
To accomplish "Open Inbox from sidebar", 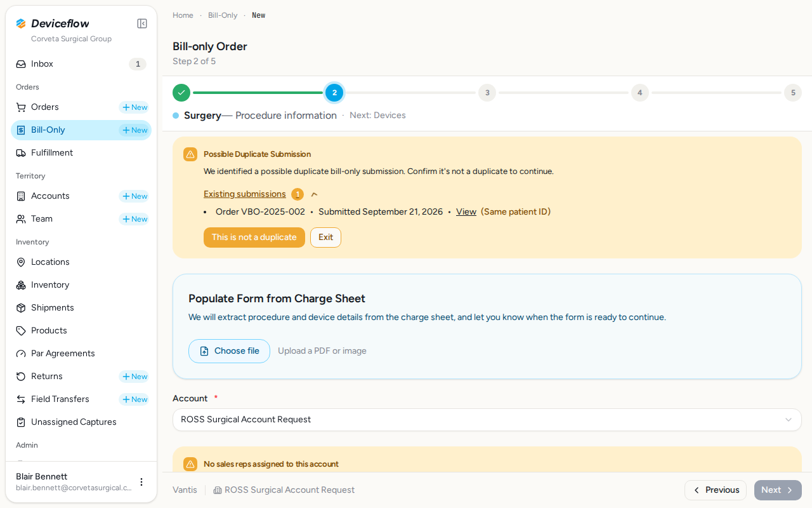I will click(81, 64).
